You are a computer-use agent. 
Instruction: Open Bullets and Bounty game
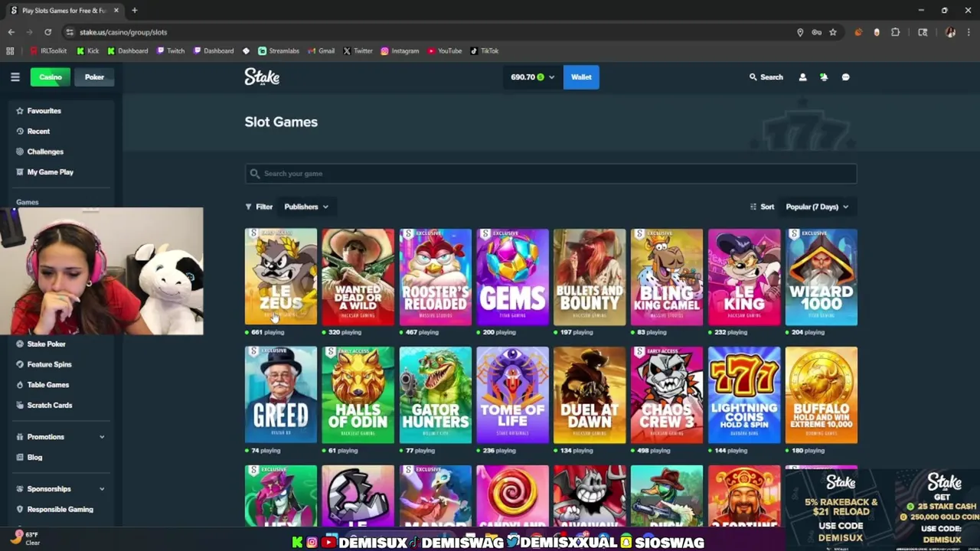click(590, 277)
